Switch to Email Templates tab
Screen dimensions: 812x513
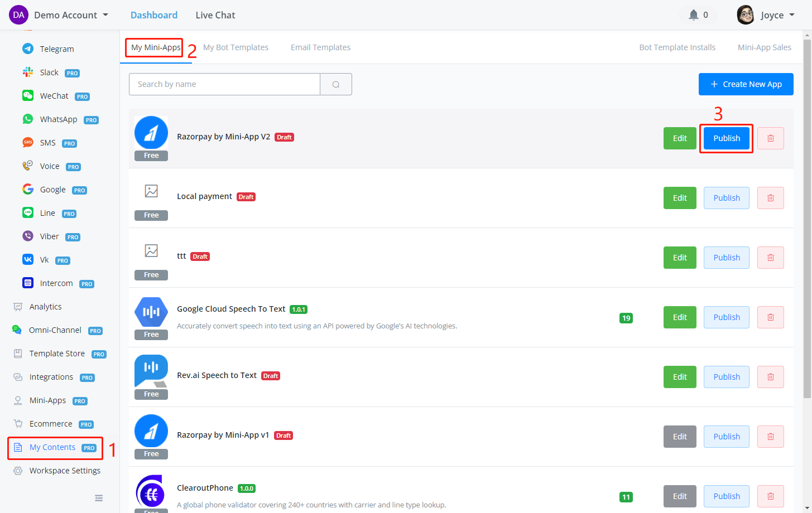pos(320,47)
